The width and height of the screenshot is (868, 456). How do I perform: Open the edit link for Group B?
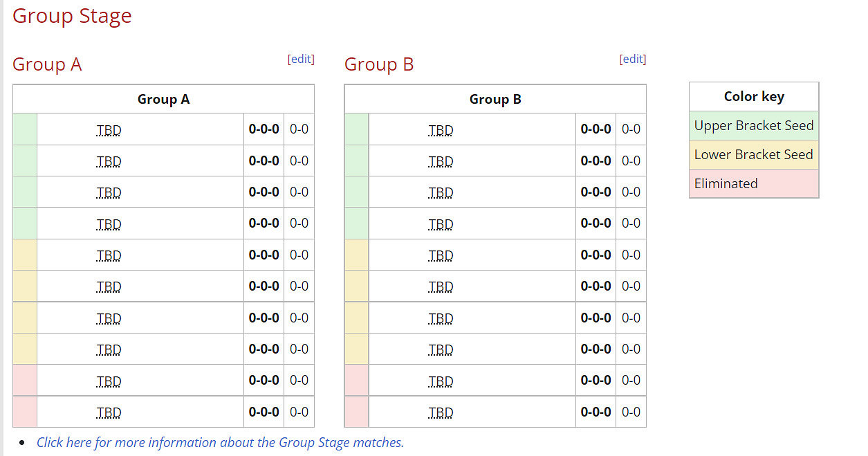633,59
